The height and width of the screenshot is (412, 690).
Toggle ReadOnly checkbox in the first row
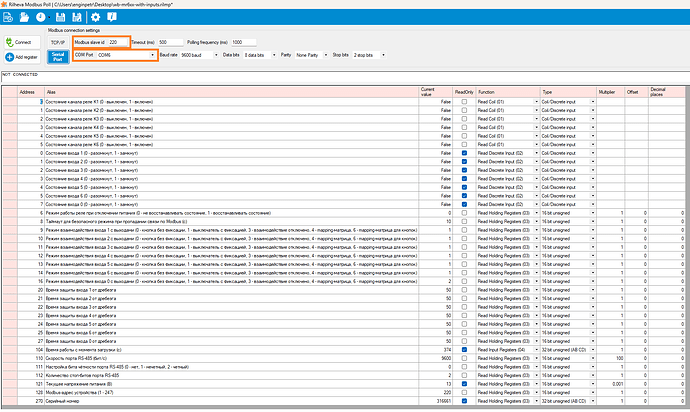point(465,102)
